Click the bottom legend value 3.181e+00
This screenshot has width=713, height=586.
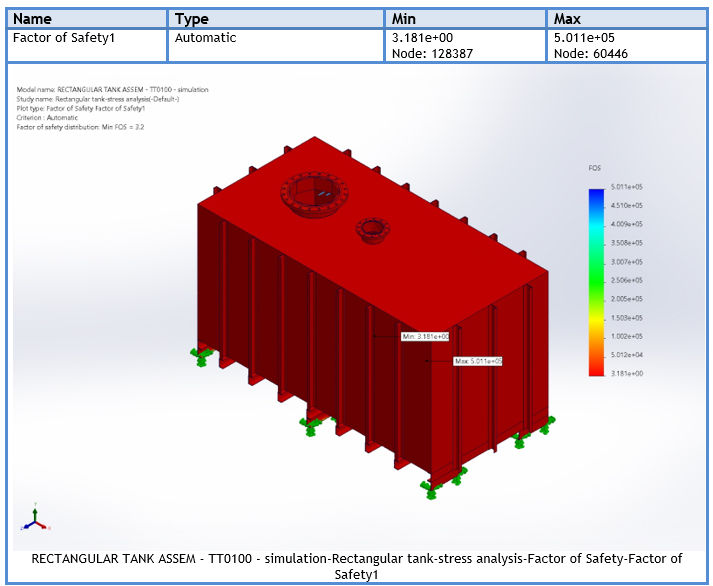627,373
